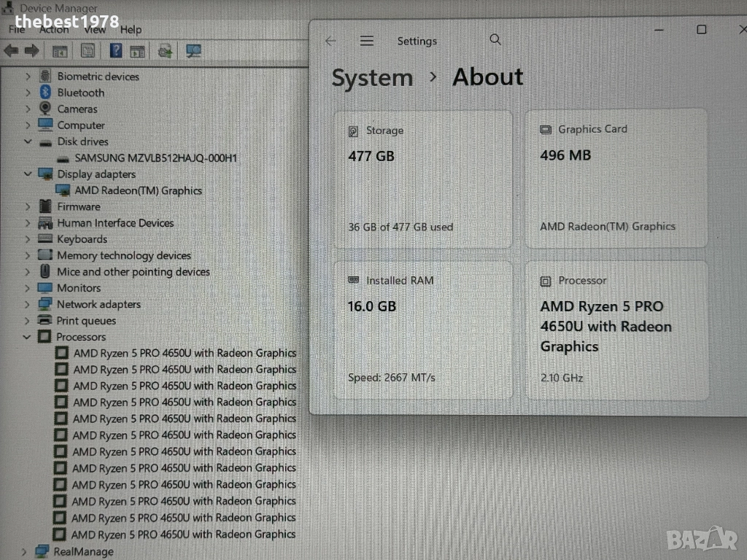The width and height of the screenshot is (747, 560).
Task: Click the Back arrow in Device Manager toolbar
Action: 11,51
